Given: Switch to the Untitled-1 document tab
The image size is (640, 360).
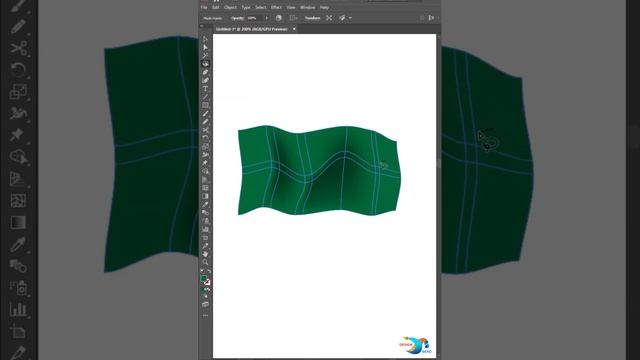Looking at the screenshot, I should click(x=252, y=29).
